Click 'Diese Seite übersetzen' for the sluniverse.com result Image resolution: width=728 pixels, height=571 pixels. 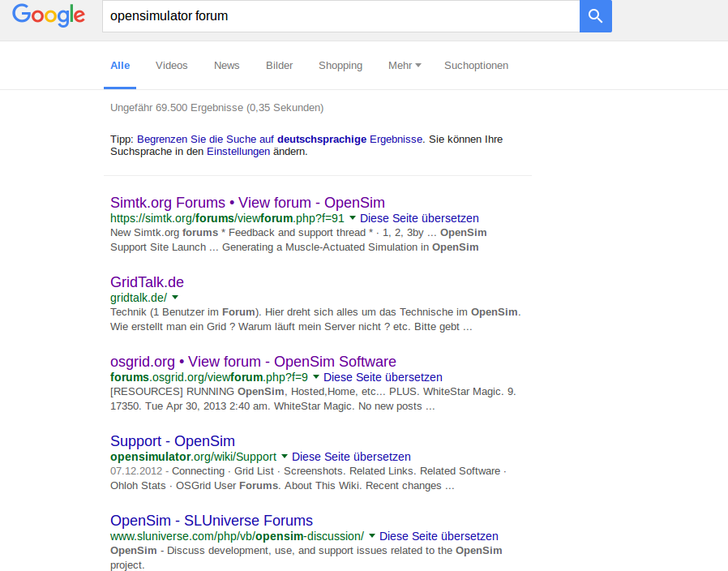[x=439, y=536]
